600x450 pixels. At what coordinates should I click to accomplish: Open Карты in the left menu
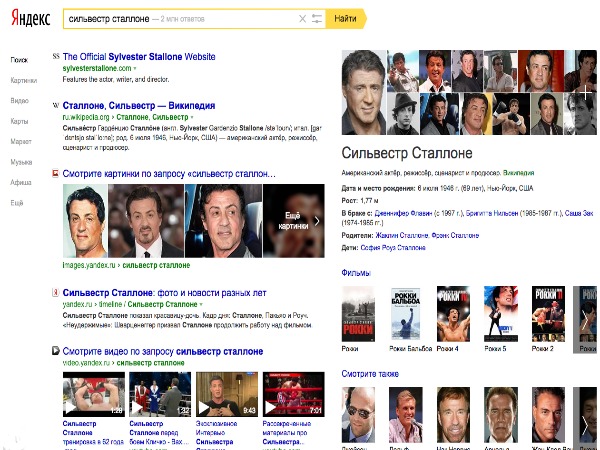pyautogui.click(x=19, y=121)
